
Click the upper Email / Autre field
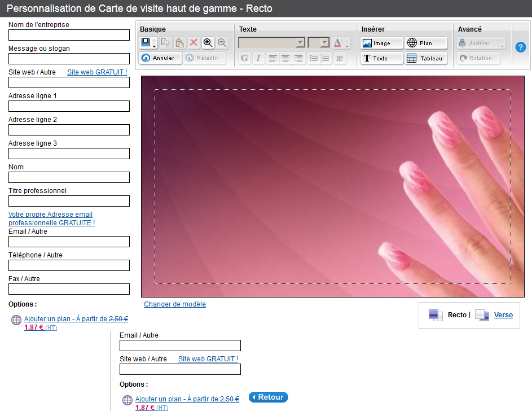click(69, 242)
